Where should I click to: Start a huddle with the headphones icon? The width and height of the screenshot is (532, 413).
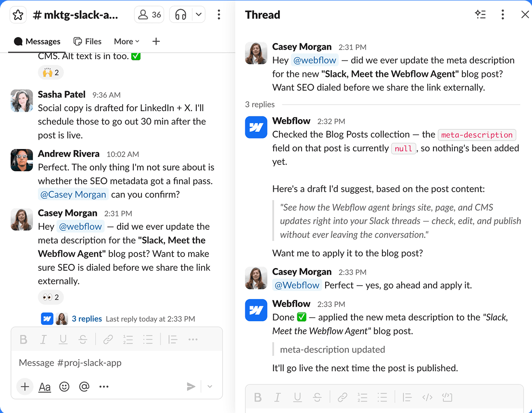click(x=181, y=15)
